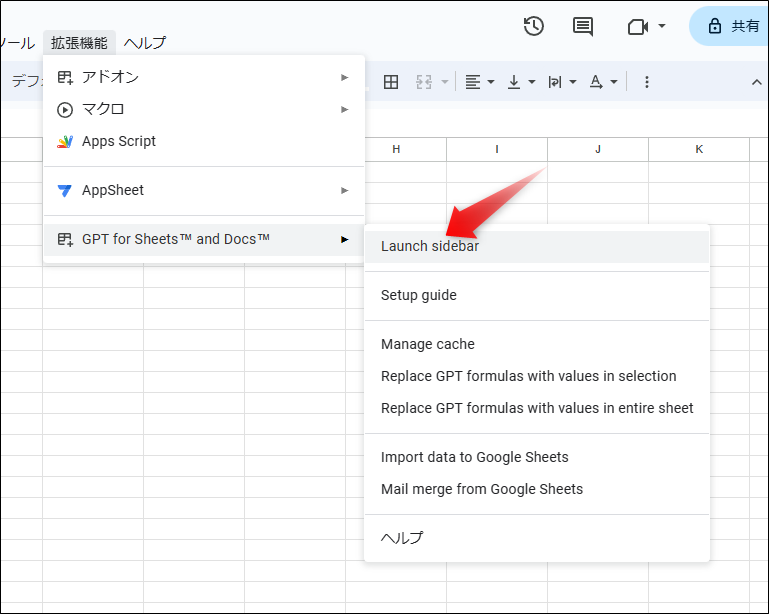The height and width of the screenshot is (614, 769).
Task: Choose Replace GPT formulas in selection
Action: (537, 376)
